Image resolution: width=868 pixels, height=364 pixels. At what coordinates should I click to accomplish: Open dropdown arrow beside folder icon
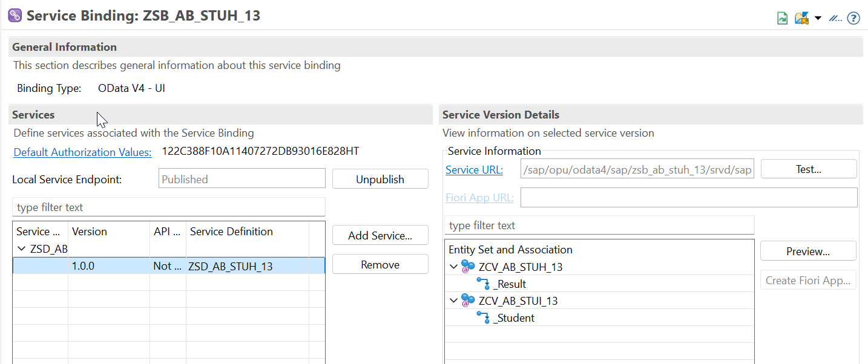(818, 18)
